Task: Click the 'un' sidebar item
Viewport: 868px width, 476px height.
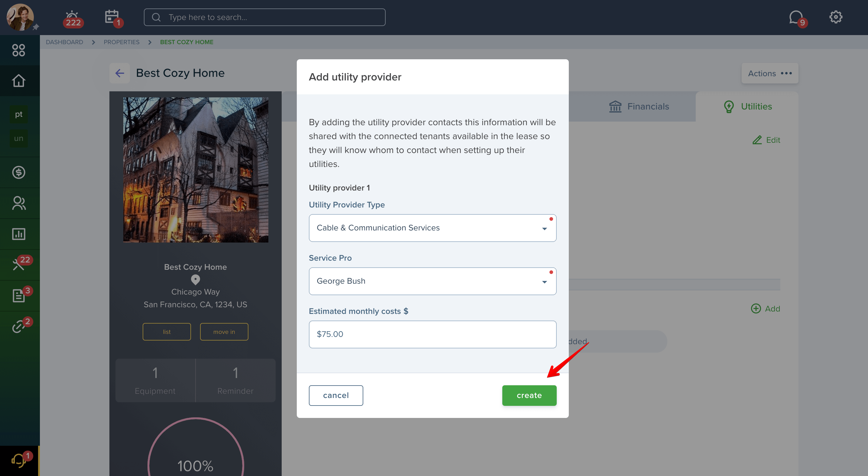Action: [x=18, y=138]
